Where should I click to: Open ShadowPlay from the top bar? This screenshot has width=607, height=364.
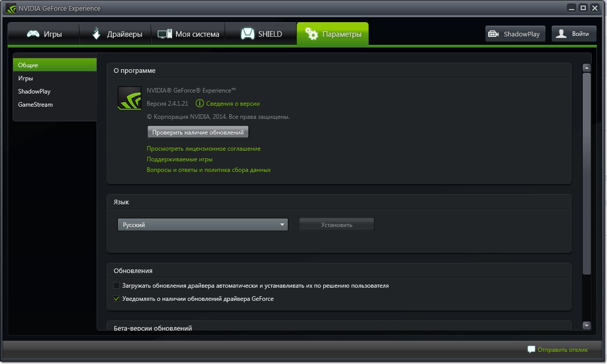(x=515, y=34)
